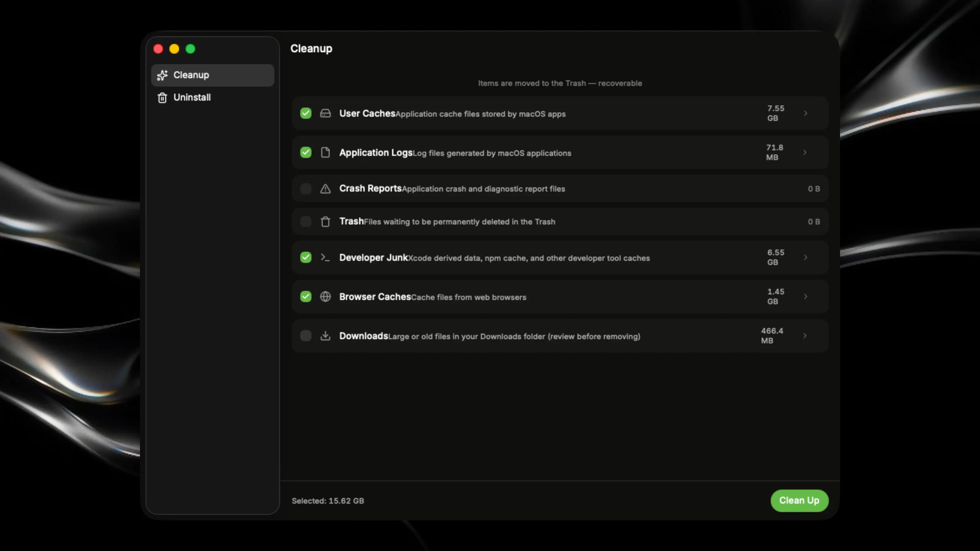
Task: Click the Trash row bin icon
Action: click(325, 221)
